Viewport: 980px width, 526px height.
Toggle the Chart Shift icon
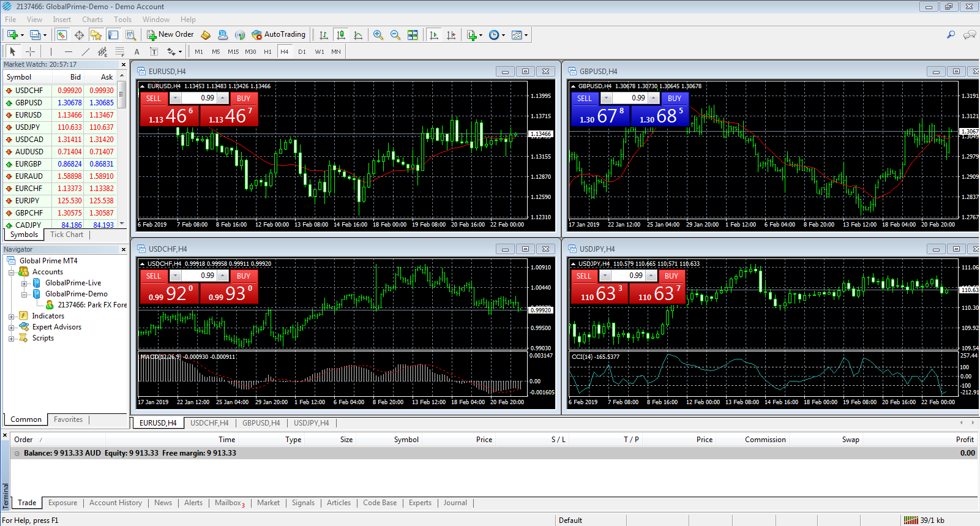(x=451, y=35)
